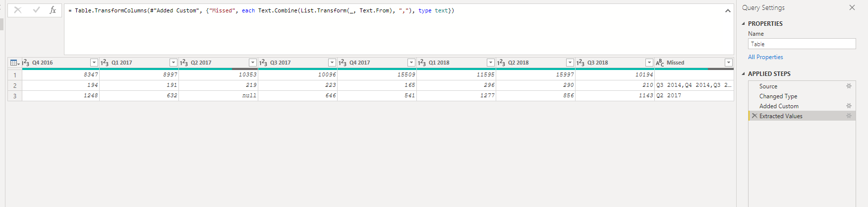Screen dimensions: 868x207
Task: Click the data type icon of Q3 2017 column
Action: (x=263, y=63)
